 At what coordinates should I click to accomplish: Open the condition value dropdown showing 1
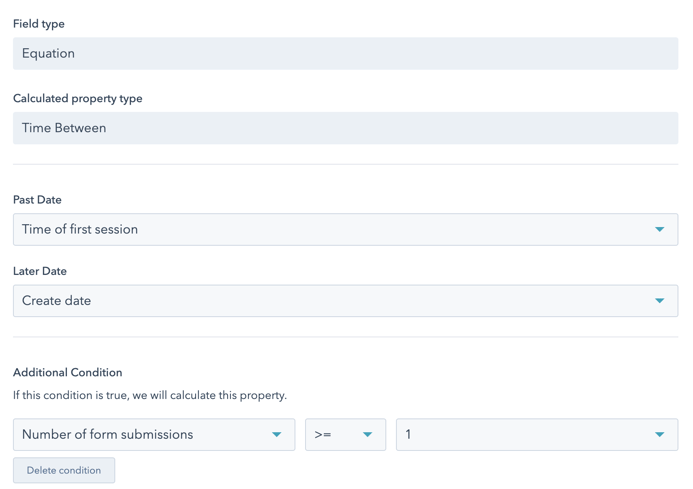537,435
